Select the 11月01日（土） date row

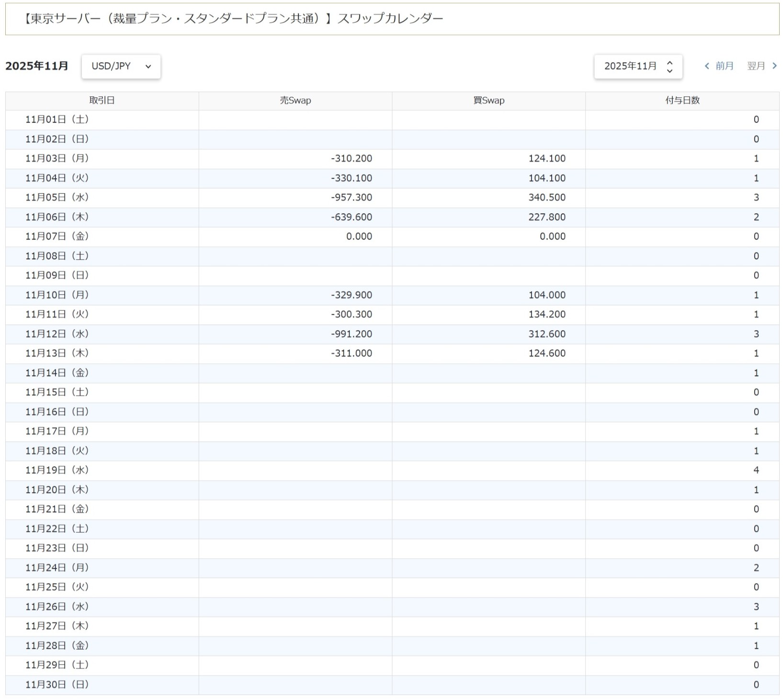[x=392, y=120]
